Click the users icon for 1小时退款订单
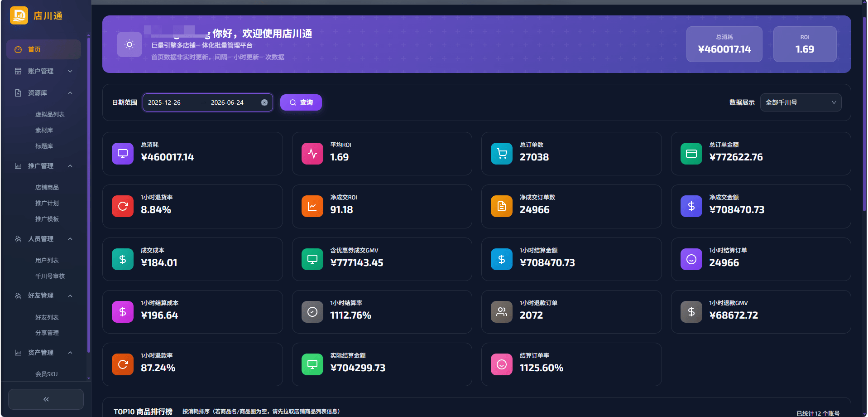The height and width of the screenshot is (417, 868). pyautogui.click(x=502, y=312)
